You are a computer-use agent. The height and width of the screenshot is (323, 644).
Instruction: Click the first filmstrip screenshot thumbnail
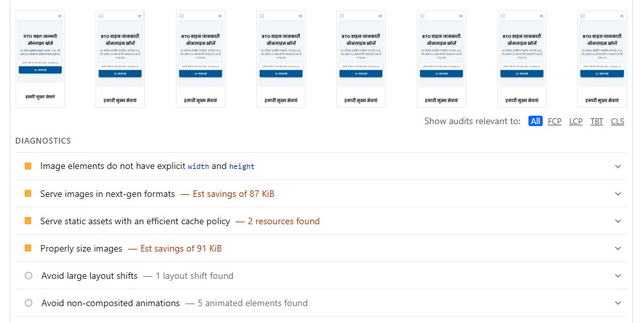(x=40, y=58)
